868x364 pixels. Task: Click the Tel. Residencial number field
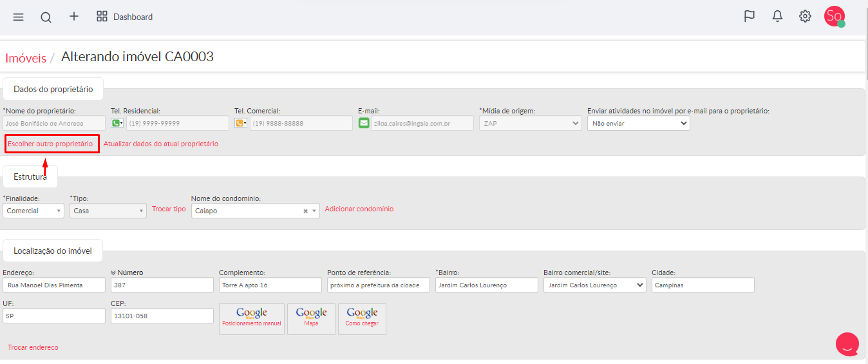[x=177, y=123]
